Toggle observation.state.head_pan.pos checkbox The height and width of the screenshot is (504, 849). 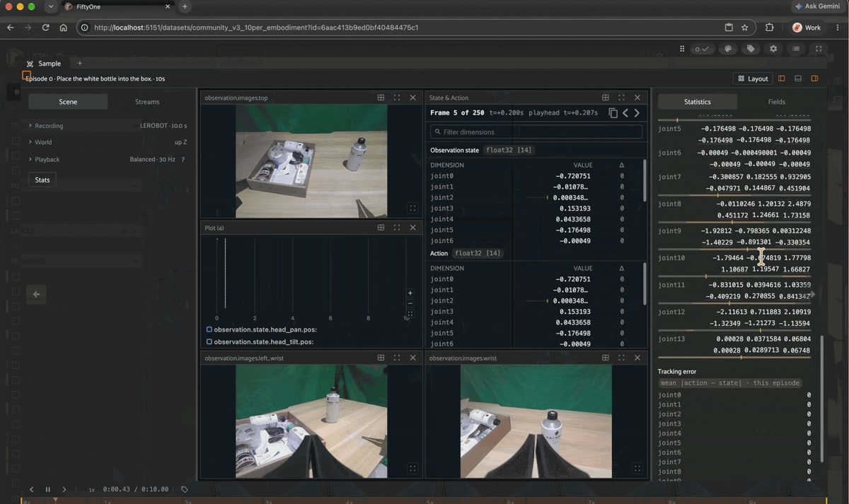209,329
